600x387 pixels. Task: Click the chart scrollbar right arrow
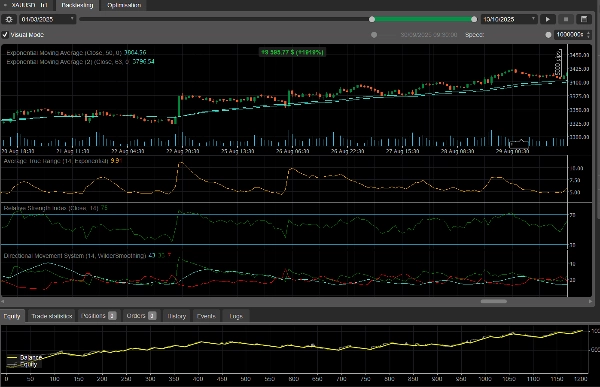pos(590,301)
